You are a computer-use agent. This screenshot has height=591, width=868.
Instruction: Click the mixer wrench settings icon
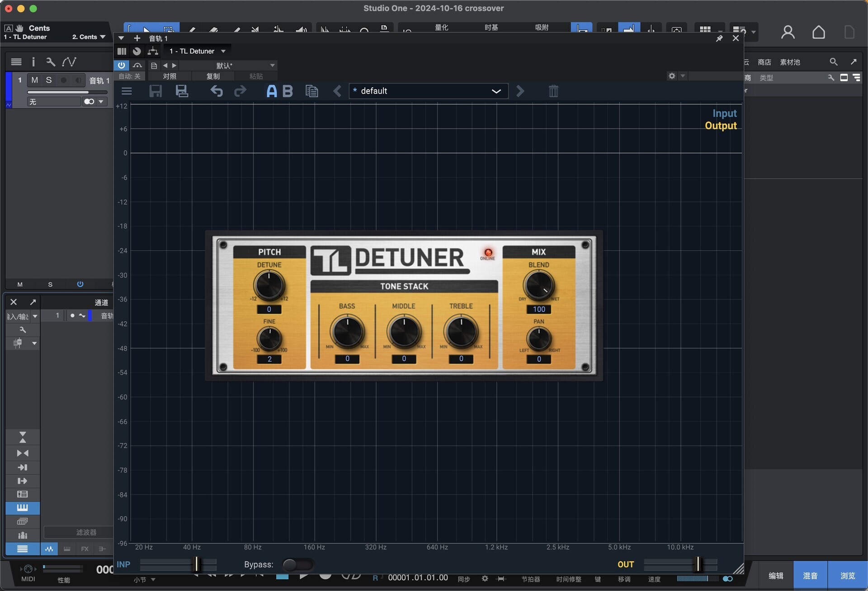coord(23,330)
